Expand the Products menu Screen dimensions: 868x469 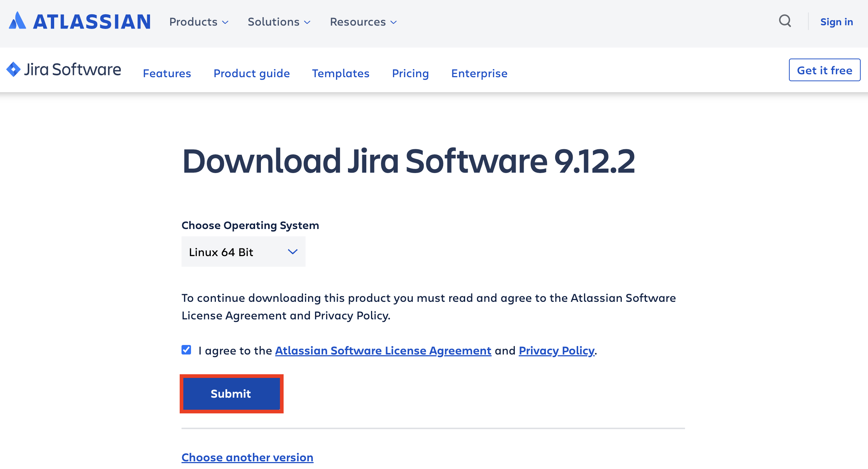coord(199,22)
